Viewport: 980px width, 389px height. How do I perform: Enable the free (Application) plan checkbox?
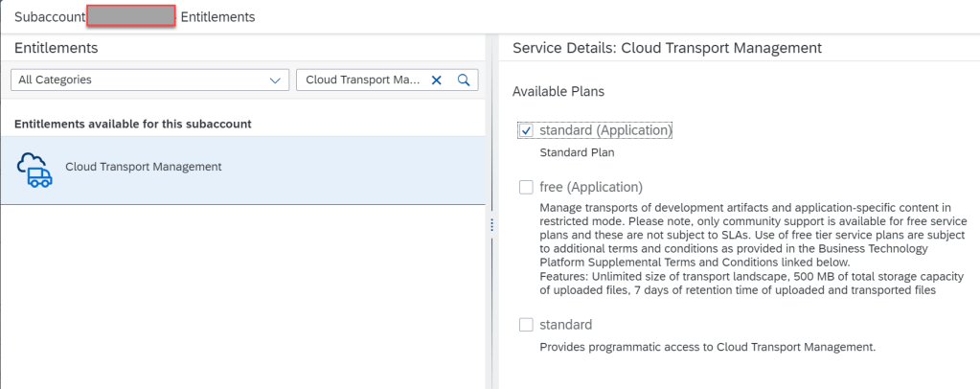point(526,187)
